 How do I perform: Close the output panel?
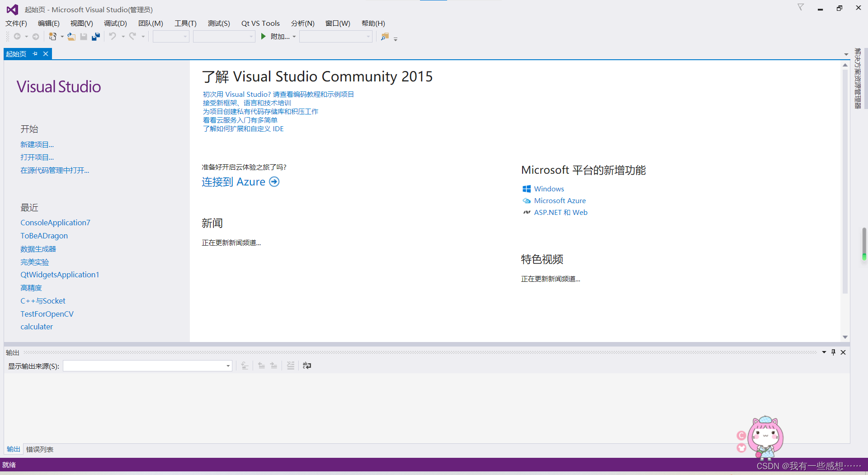[x=843, y=352]
